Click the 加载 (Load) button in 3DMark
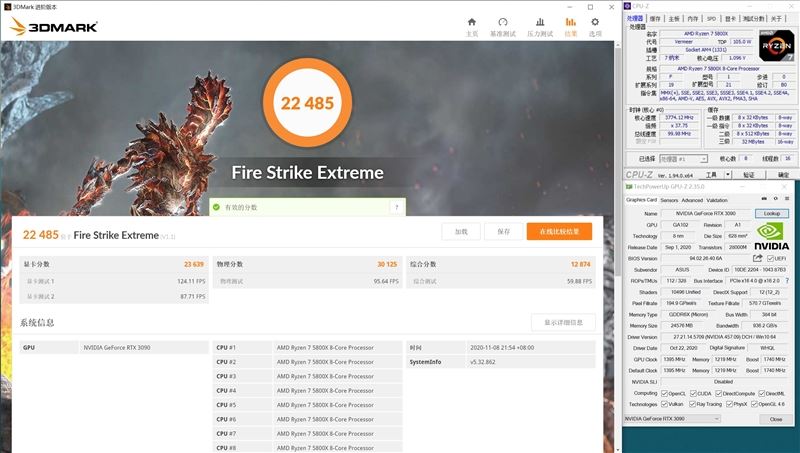Image resolution: width=800 pixels, height=453 pixels. (x=461, y=232)
